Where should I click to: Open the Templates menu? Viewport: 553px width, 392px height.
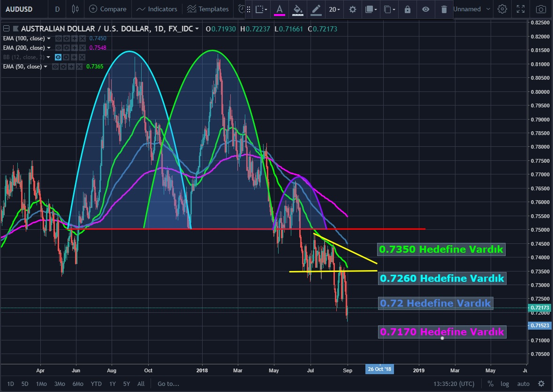(208, 9)
